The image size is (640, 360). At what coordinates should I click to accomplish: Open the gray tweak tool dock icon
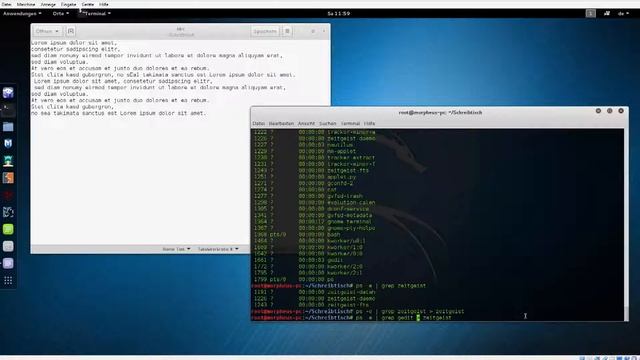pyautogui.click(x=8, y=246)
